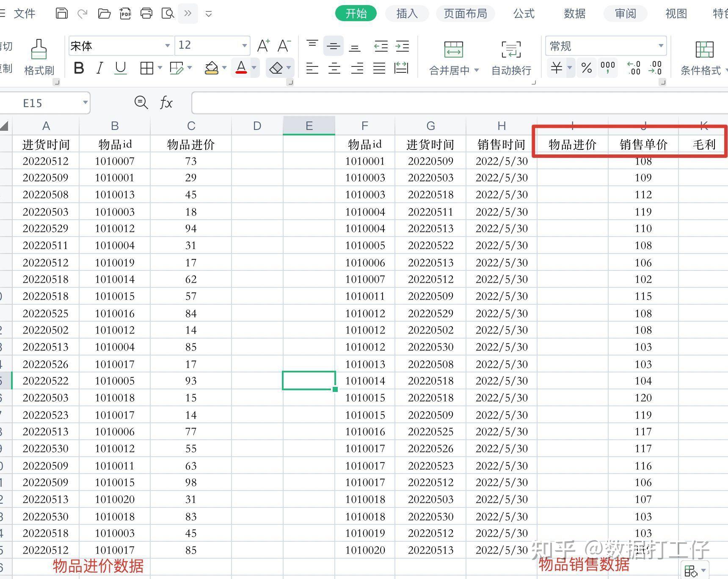Select the Format Painter brush (格式刷)
The width and height of the screenshot is (728, 579).
[39, 58]
